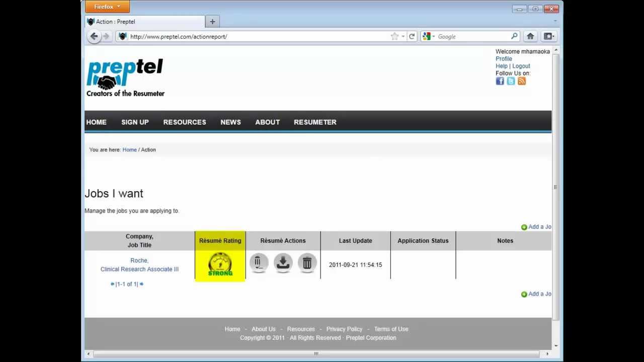Click the browser home icon
This screenshot has width=644, height=362.
pyautogui.click(x=530, y=36)
